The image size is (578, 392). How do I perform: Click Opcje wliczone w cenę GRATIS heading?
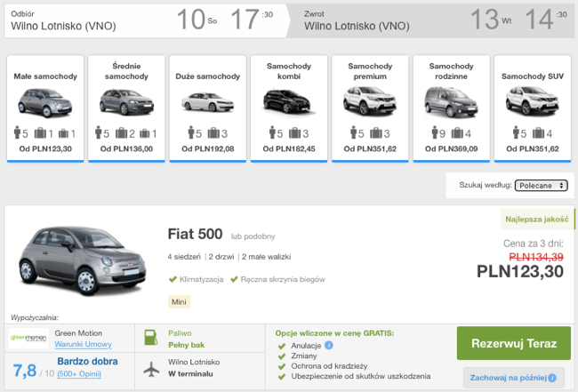click(x=334, y=333)
